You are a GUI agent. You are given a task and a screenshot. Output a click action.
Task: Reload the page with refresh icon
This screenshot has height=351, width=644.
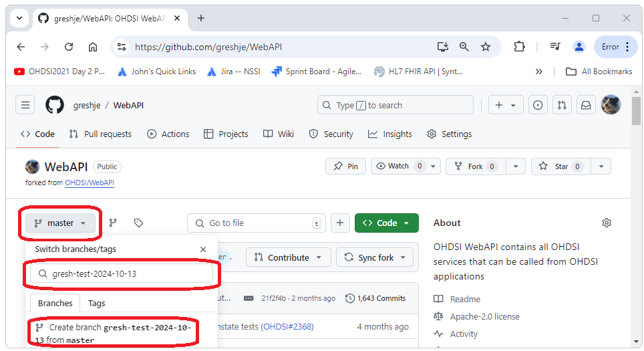pyautogui.click(x=69, y=47)
